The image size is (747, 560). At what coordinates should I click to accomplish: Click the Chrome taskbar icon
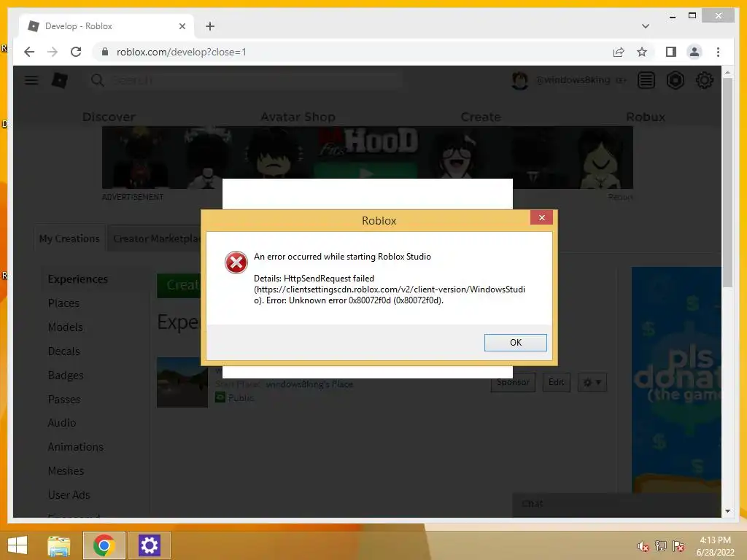(104, 545)
